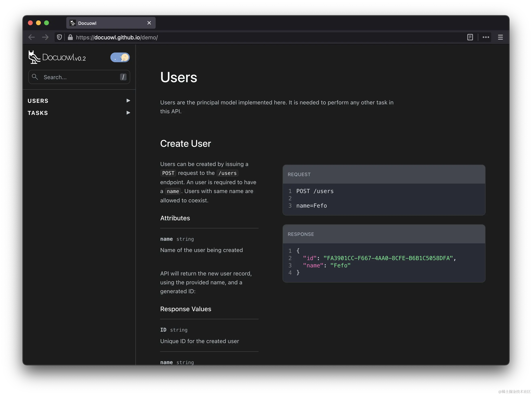Go back with browser back arrow
This screenshot has width=532, height=395.
tap(32, 37)
